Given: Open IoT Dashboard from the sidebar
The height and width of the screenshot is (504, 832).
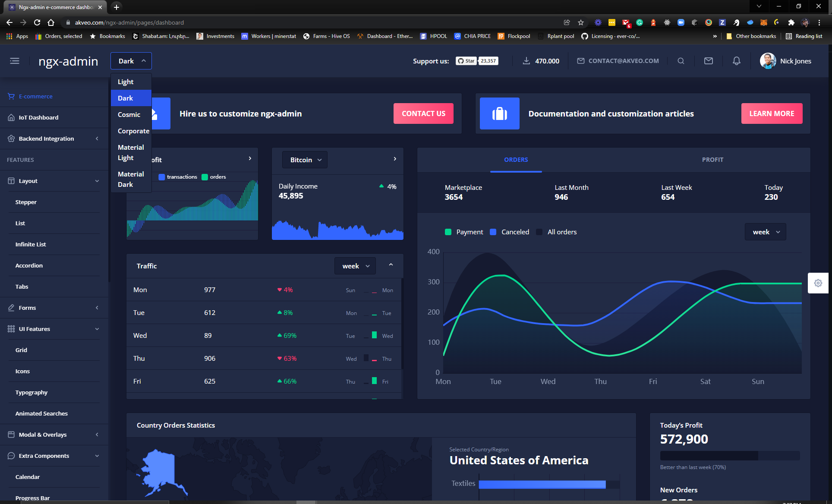Looking at the screenshot, I should [38, 117].
